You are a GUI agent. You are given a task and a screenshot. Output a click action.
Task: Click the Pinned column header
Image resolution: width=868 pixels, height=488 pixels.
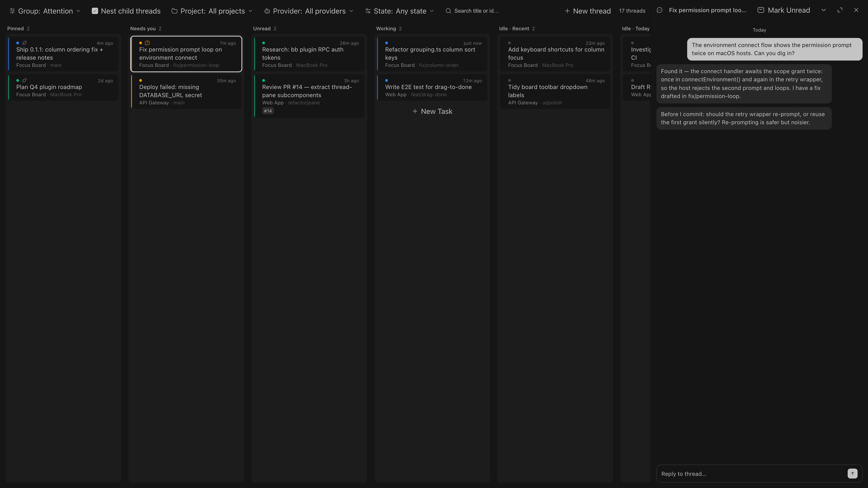(x=16, y=29)
